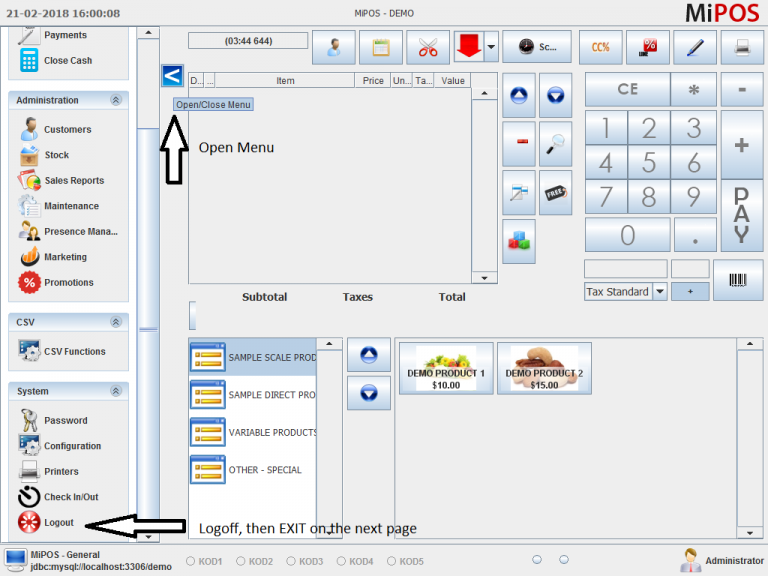Click the wide input field below the keypad

(x=625, y=269)
